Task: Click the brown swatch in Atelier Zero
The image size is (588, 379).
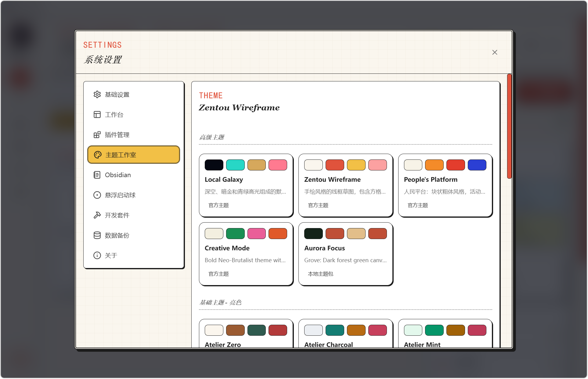Action: point(235,330)
